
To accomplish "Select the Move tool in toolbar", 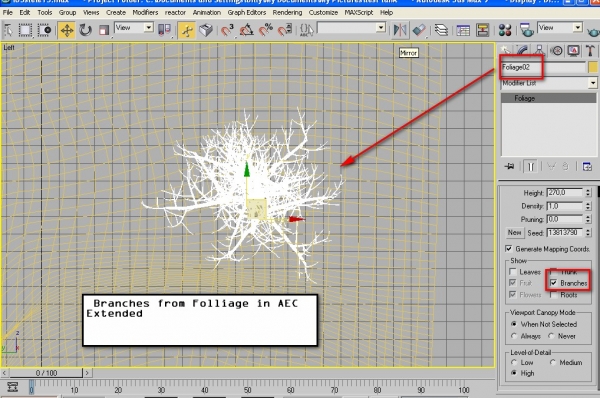I will pyautogui.click(x=67, y=30).
